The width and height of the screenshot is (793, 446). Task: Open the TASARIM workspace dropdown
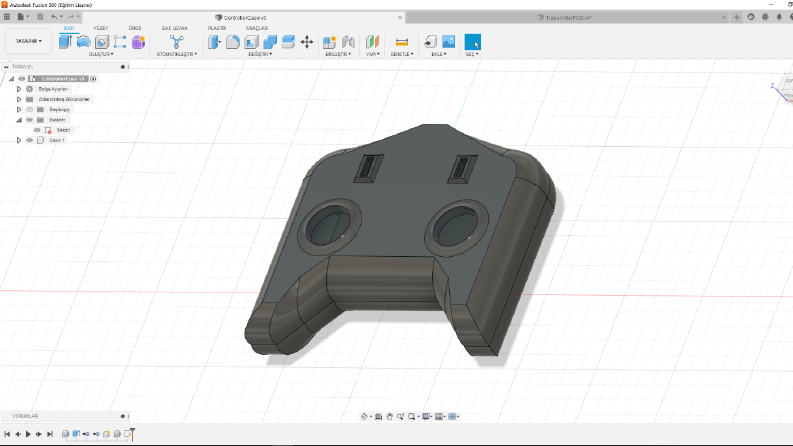point(28,41)
